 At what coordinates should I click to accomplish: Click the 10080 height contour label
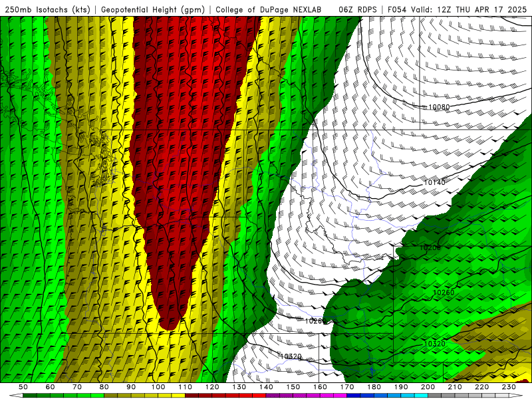coord(439,107)
